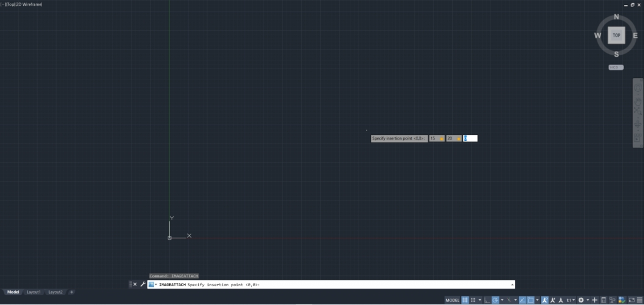The image size is (644, 305).
Task: Close the command line window
Action: [x=135, y=284]
